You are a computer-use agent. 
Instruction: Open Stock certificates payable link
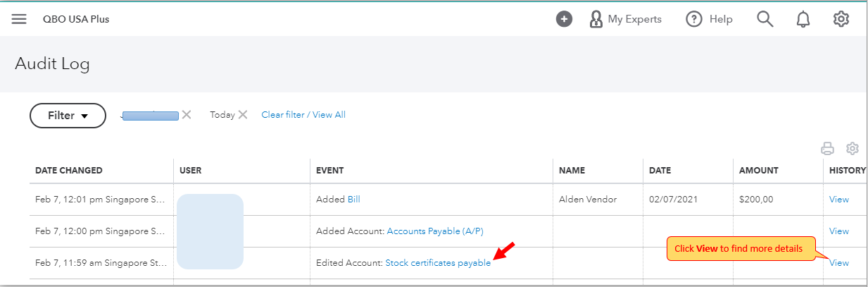click(x=438, y=263)
